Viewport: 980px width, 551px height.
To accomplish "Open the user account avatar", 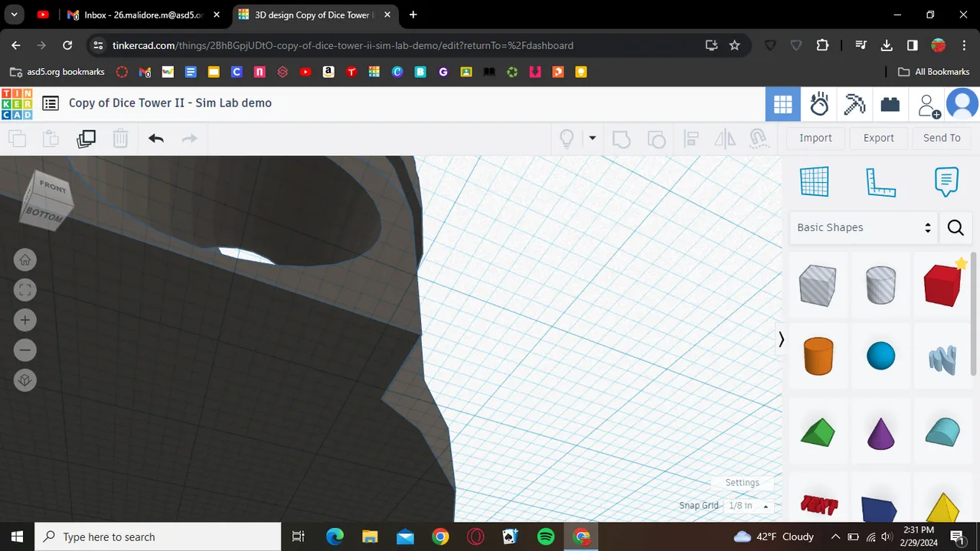I will point(962,104).
